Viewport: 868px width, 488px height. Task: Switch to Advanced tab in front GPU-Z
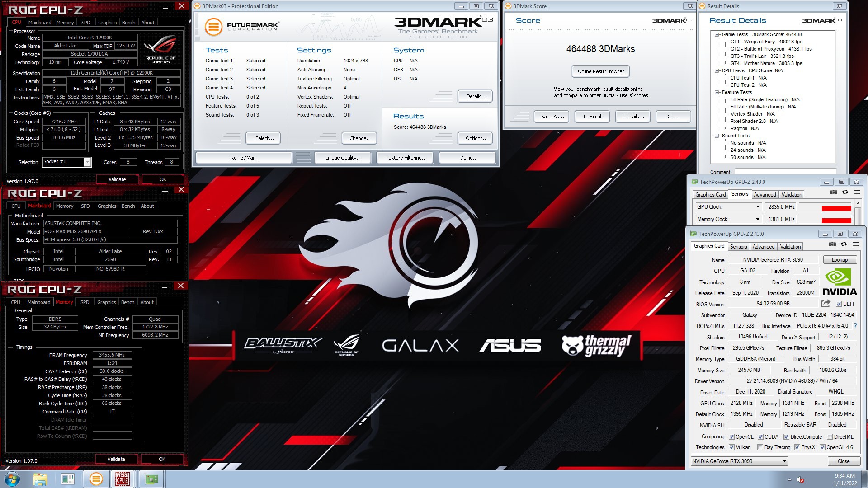click(763, 247)
